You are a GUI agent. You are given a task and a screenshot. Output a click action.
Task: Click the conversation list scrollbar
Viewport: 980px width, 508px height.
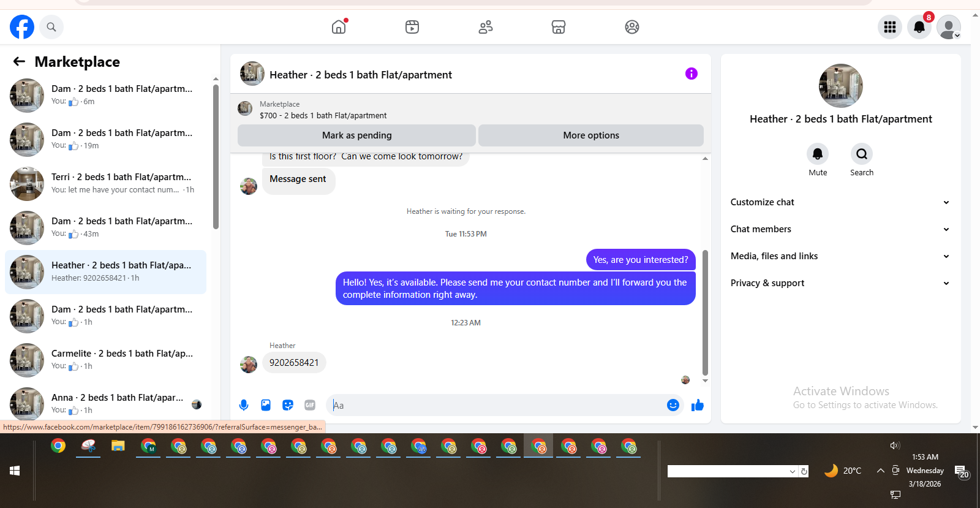[216, 156]
